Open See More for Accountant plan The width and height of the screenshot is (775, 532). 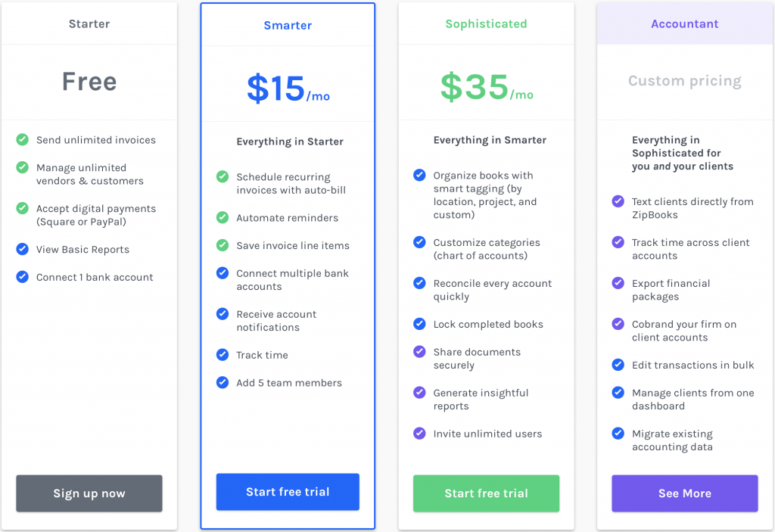click(684, 493)
